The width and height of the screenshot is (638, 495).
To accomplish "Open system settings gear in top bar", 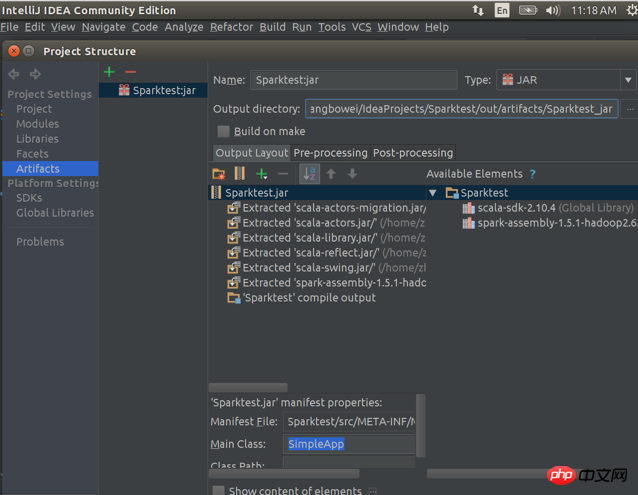I will point(632,10).
